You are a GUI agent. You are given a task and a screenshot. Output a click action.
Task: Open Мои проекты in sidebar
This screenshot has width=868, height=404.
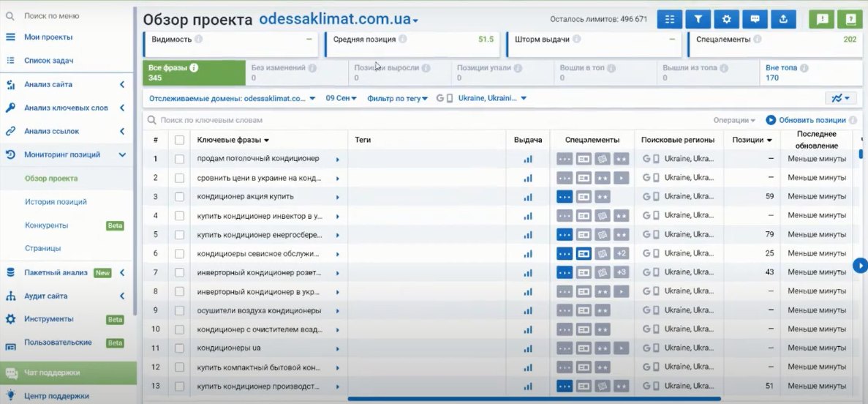click(x=48, y=37)
